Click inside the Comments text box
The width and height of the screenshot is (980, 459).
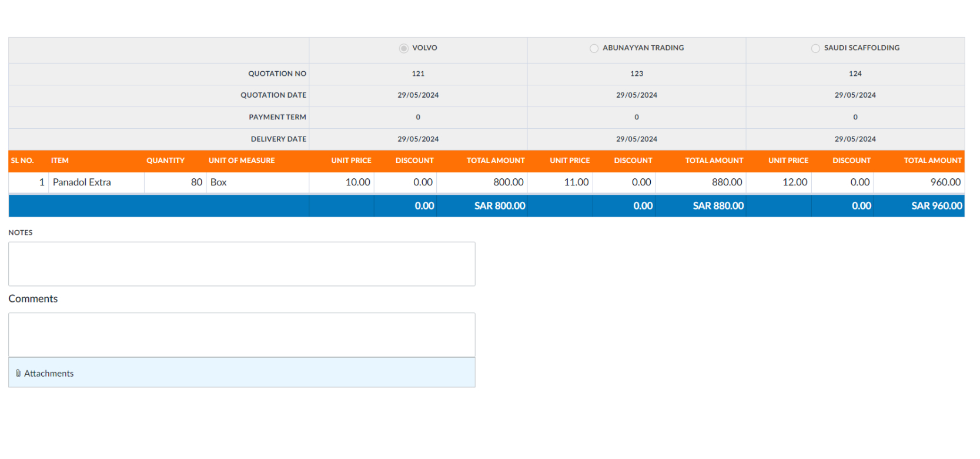coord(242,335)
